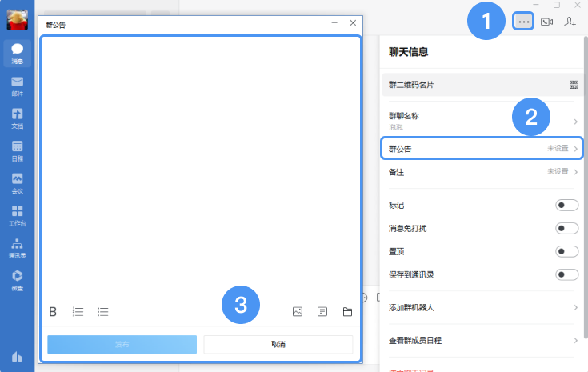Viewport: 588px width, 372px height.
Task: Select the 群公告 entry in chat info
Action: [481, 149]
